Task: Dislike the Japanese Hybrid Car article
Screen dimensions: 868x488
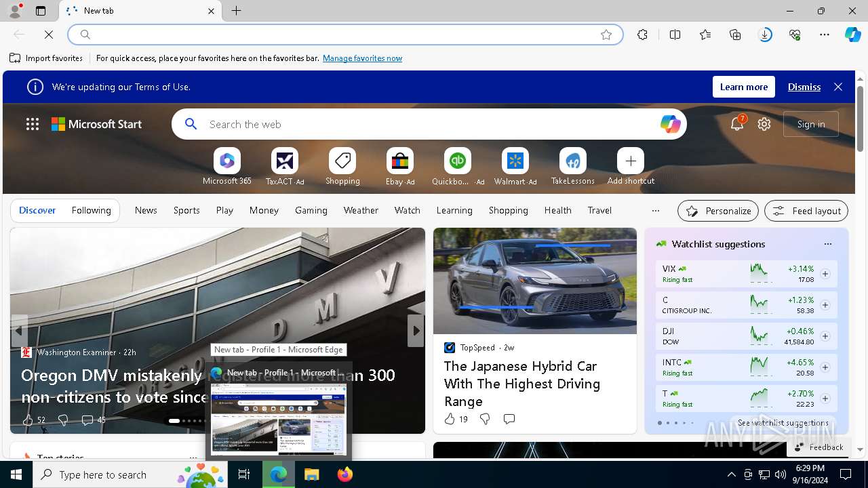Action: pos(485,419)
